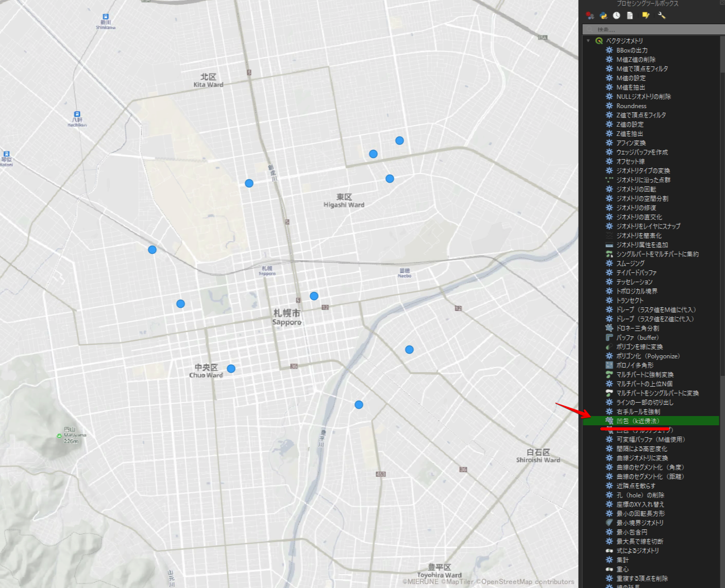
Task: Open the Python Scripts toolbar icon
Action: click(603, 15)
